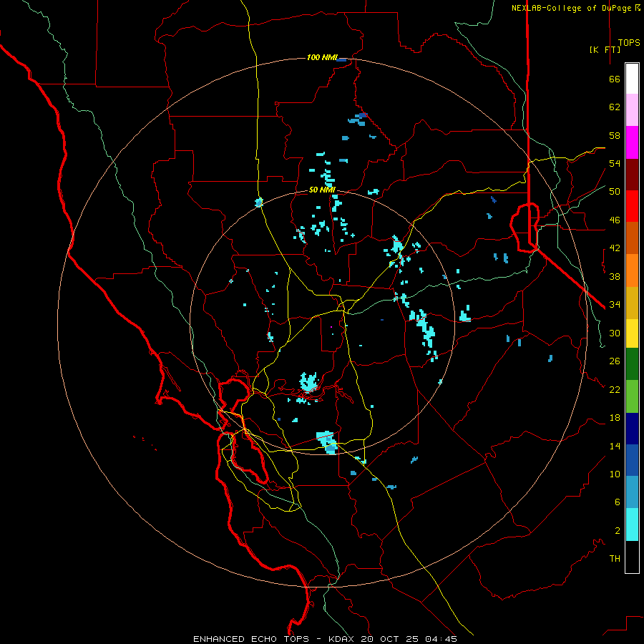The image size is (644, 644).
Task: Click the legend value 34
Action: click(x=615, y=305)
